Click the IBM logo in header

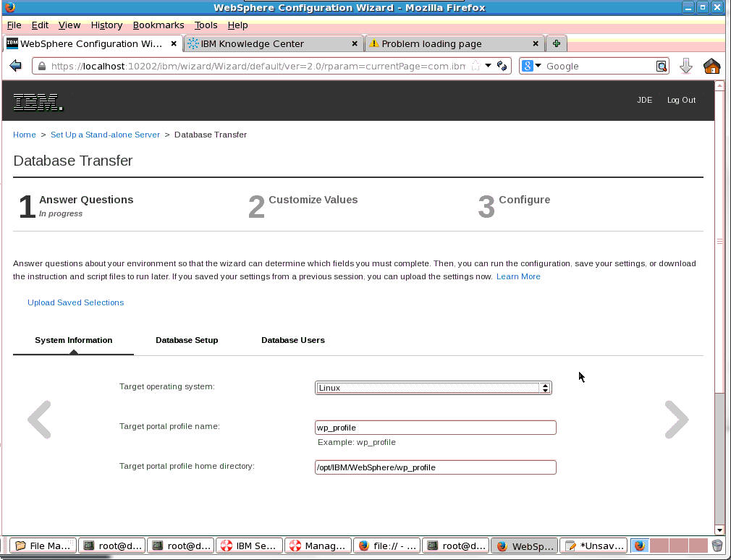[38, 102]
